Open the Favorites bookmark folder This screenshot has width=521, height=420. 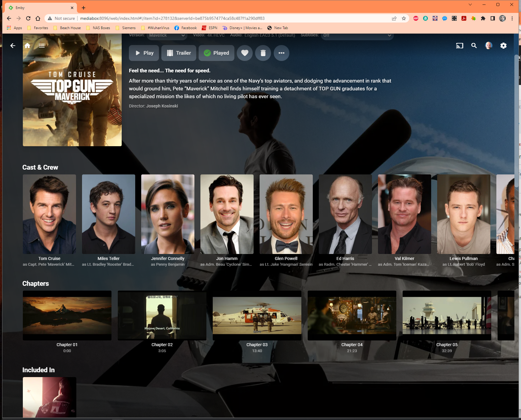38,28
